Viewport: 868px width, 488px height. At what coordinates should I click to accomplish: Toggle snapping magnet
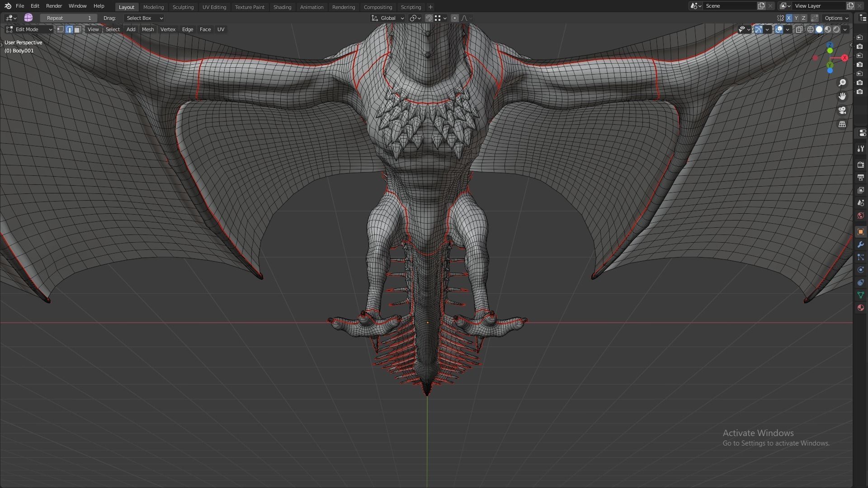(x=429, y=18)
